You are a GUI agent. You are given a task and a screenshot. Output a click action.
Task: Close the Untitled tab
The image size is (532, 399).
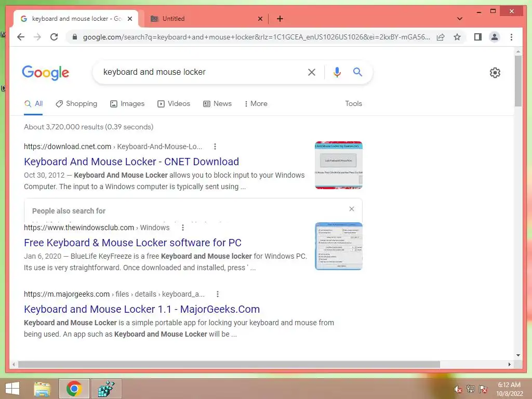(260, 19)
